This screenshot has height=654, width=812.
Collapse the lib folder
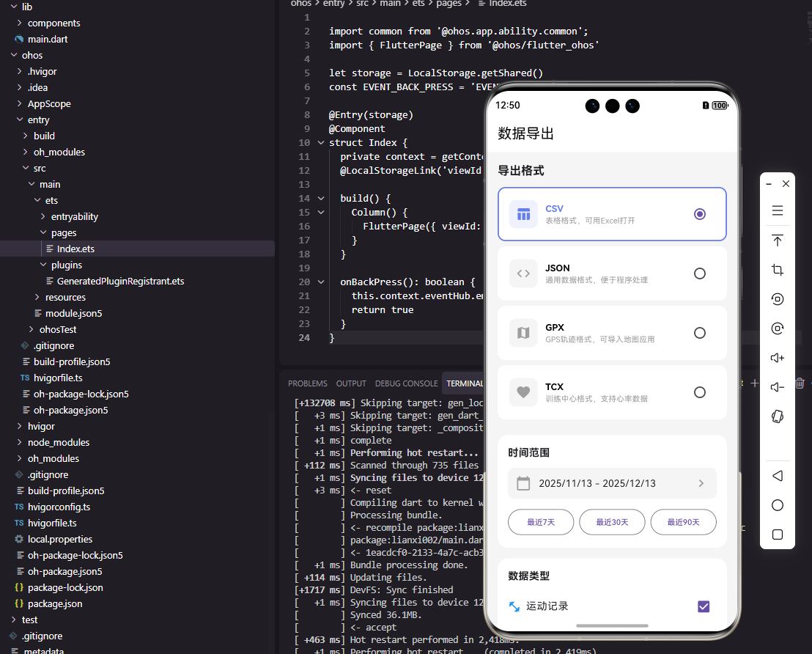click(x=14, y=7)
